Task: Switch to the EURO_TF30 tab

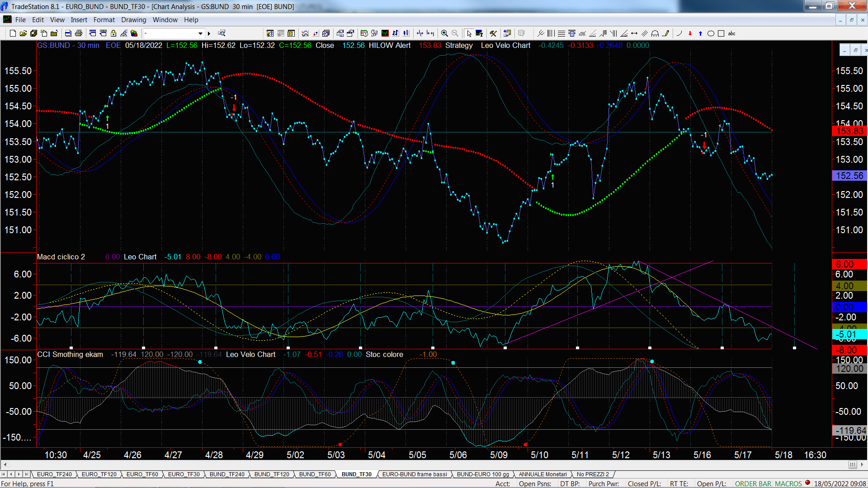Action: pos(184,474)
